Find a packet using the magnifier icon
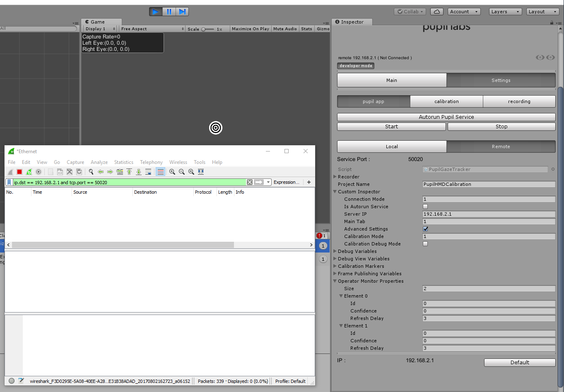This screenshot has height=392, width=564. click(91, 172)
